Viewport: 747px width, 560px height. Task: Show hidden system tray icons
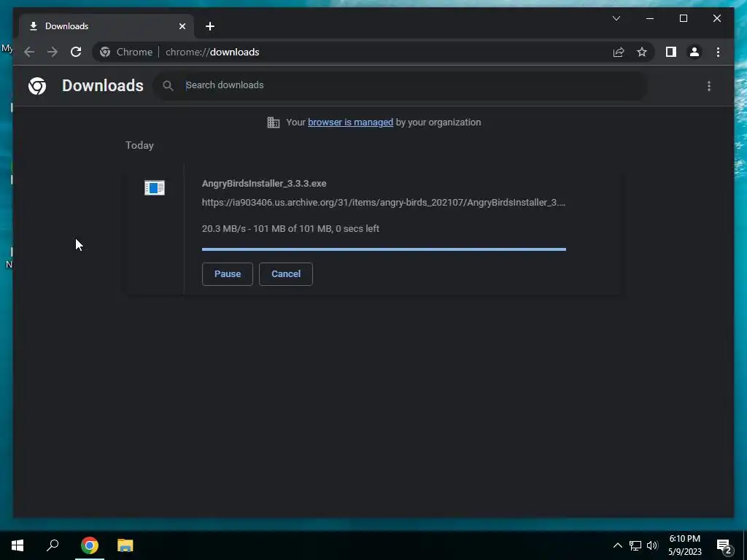point(617,545)
